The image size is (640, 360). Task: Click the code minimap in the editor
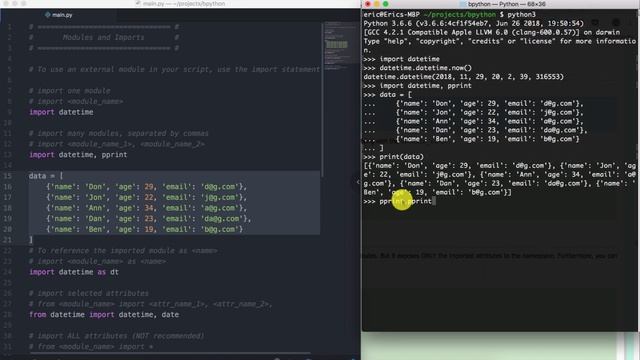pos(340,47)
